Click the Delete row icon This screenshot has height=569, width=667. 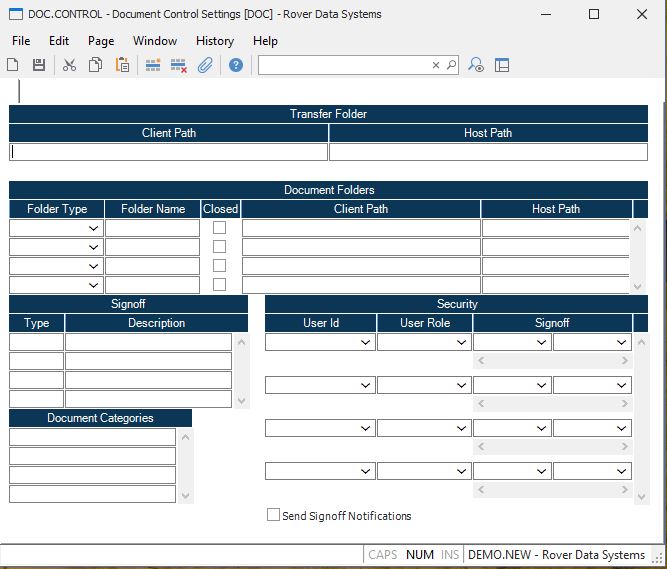click(x=179, y=65)
